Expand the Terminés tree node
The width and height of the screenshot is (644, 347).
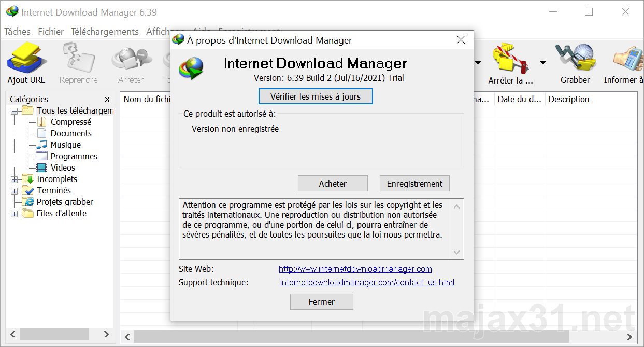coord(14,191)
